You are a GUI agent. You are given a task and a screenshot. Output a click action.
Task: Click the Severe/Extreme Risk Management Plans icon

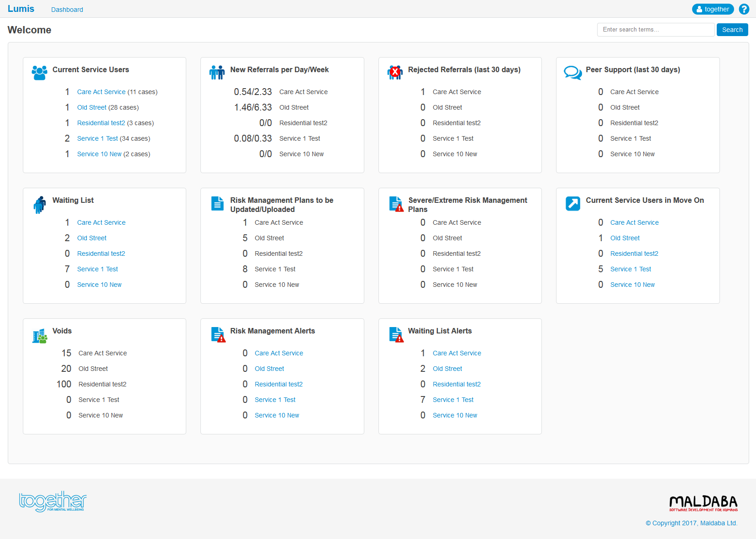pyautogui.click(x=396, y=204)
